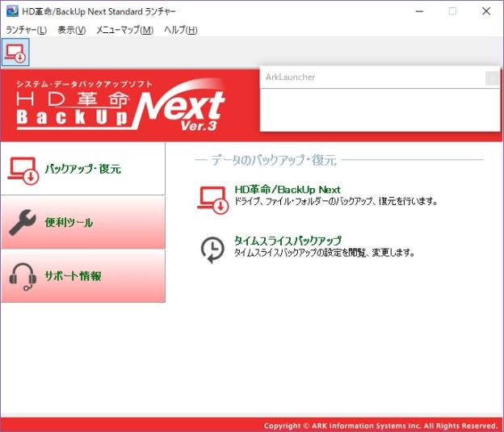Screen dimensions: 504x432
Task: Click the wrench icon for 便利ツール
Action: (22, 222)
